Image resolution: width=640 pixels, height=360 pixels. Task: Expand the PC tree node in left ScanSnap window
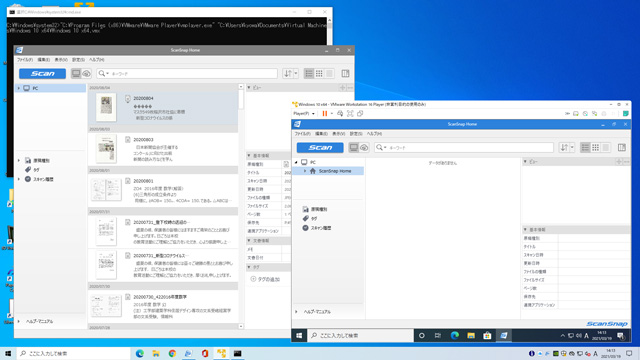coord(18,88)
